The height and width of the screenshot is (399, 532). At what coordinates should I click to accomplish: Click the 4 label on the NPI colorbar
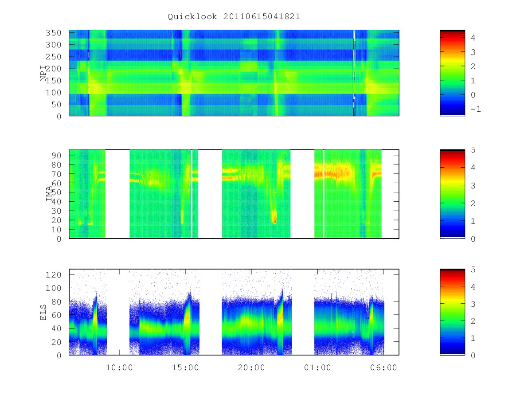[473, 38]
